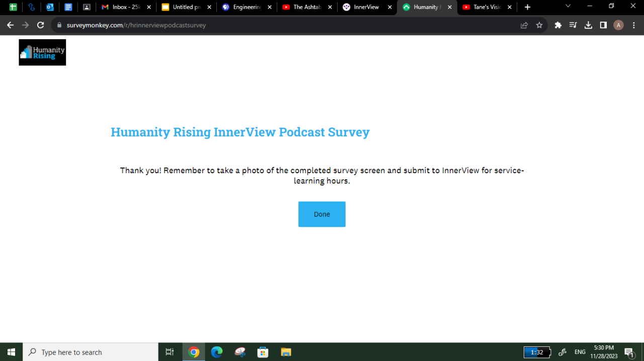Click Chrome icon in taskbar
The height and width of the screenshot is (361, 644).
tap(194, 352)
